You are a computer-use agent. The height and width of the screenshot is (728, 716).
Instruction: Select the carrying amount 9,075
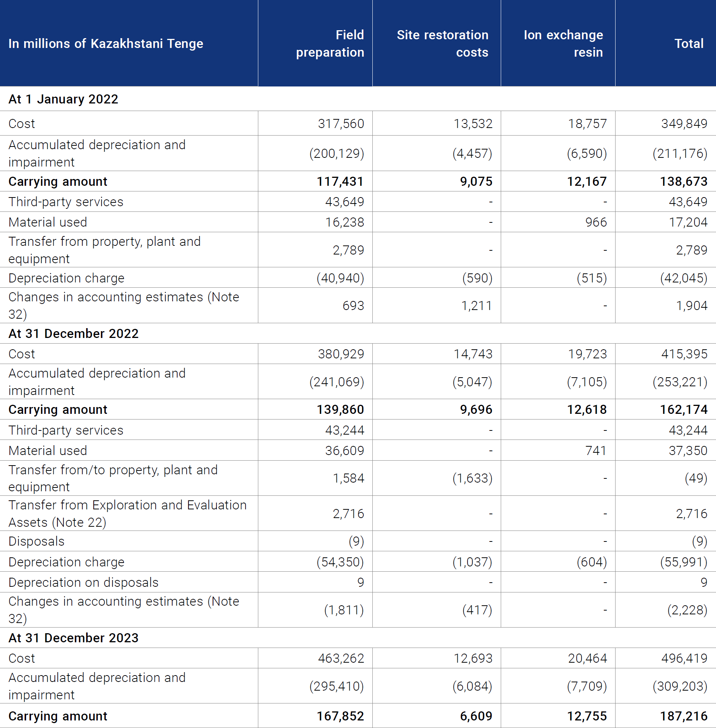pos(476,181)
